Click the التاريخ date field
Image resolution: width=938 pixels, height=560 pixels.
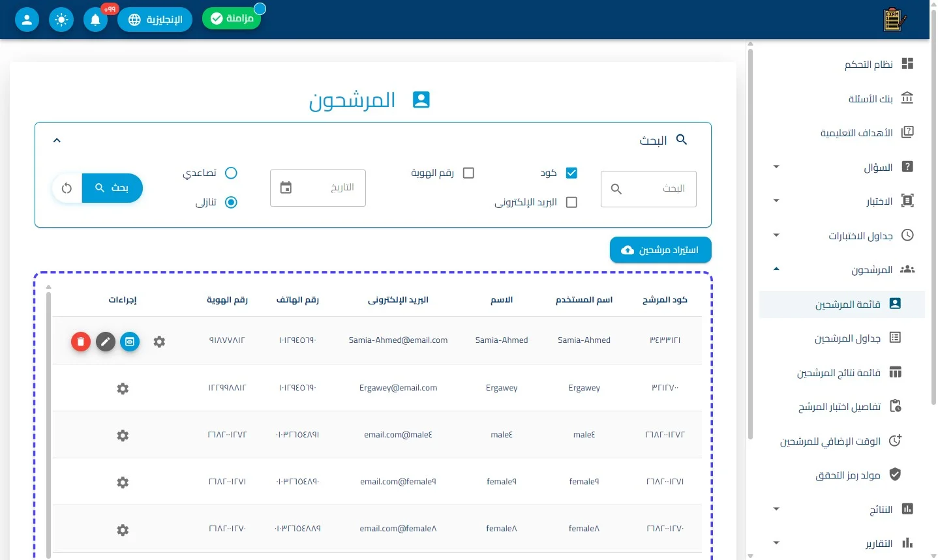[x=318, y=188]
